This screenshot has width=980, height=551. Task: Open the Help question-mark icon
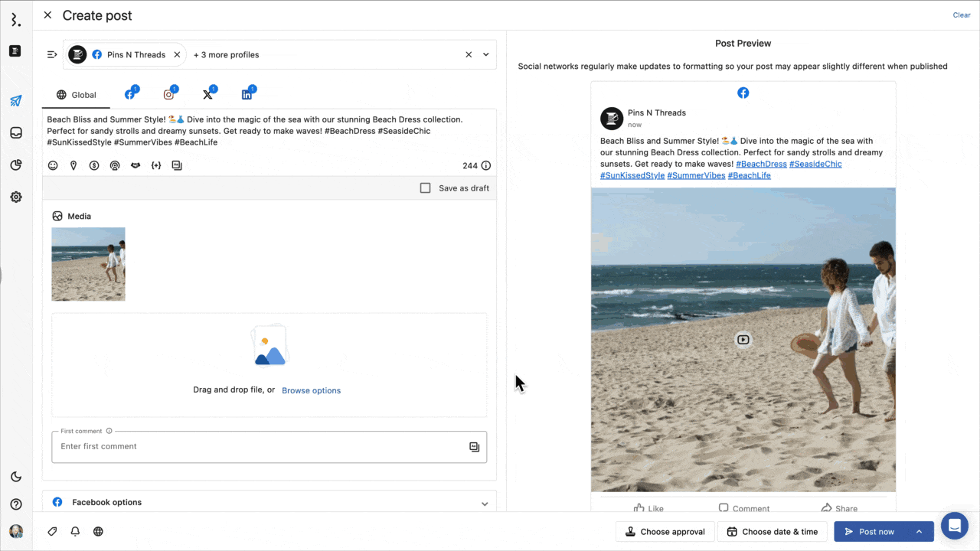tap(15, 504)
